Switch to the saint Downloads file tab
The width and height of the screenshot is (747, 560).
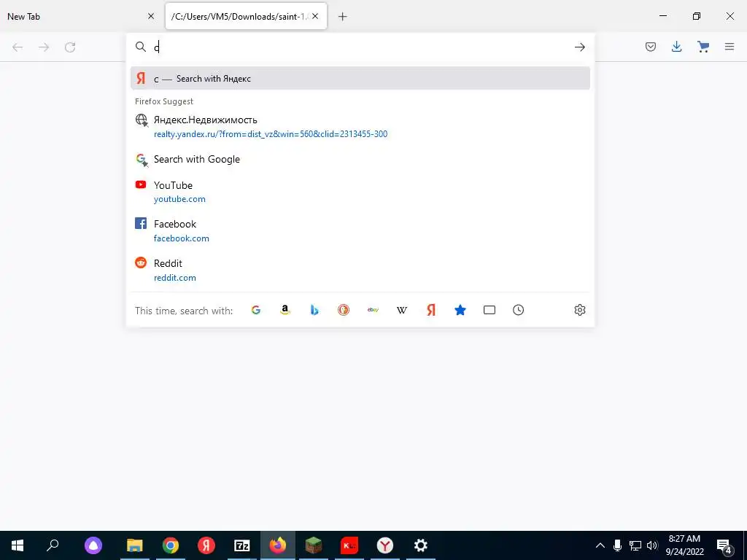(246, 16)
